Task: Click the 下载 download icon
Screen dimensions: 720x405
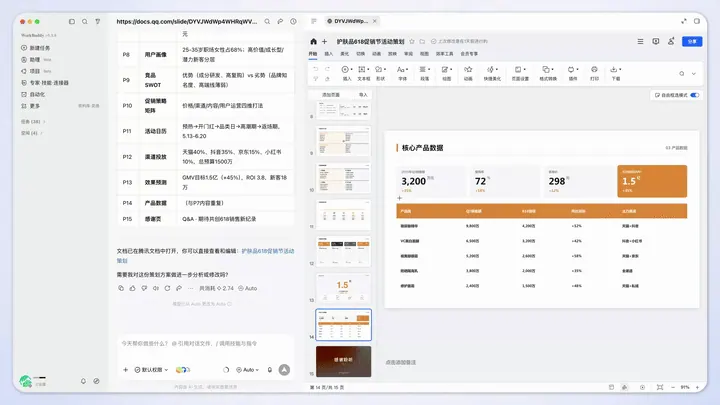Action: click(x=614, y=69)
